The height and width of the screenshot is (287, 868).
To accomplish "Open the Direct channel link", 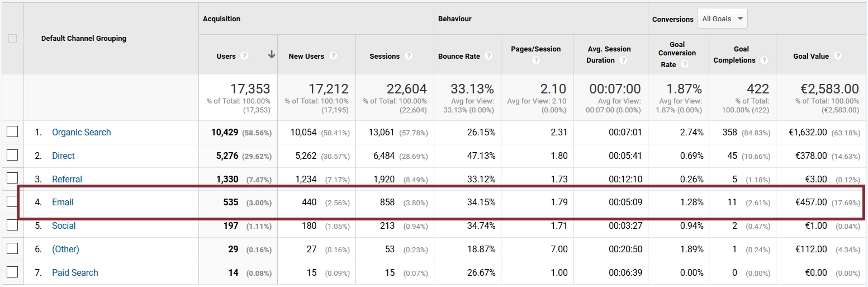I will [63, 156].
